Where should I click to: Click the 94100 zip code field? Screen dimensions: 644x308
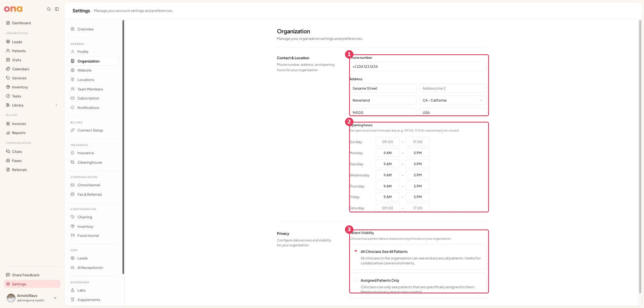[x=383, y=112]
